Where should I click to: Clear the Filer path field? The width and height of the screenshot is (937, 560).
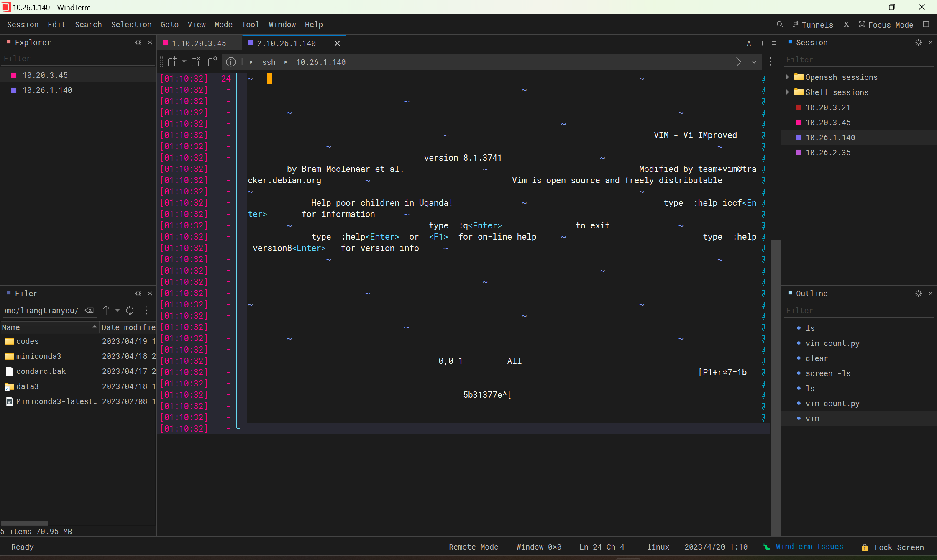point(89,310)
